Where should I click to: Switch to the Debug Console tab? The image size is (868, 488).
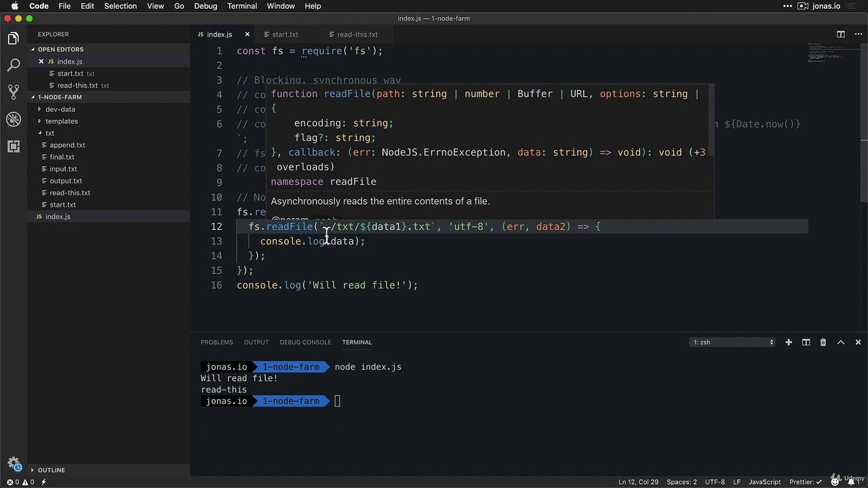tap(305, 342)
